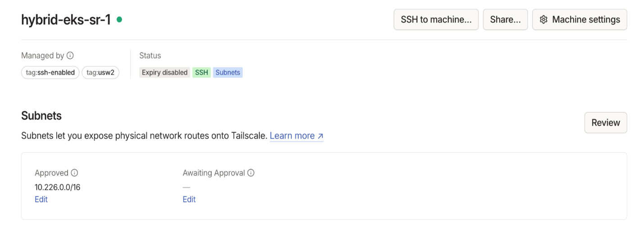644x236 pixels.
Task: Click the external arrow icon after Learn more
Action: (320, 136)
